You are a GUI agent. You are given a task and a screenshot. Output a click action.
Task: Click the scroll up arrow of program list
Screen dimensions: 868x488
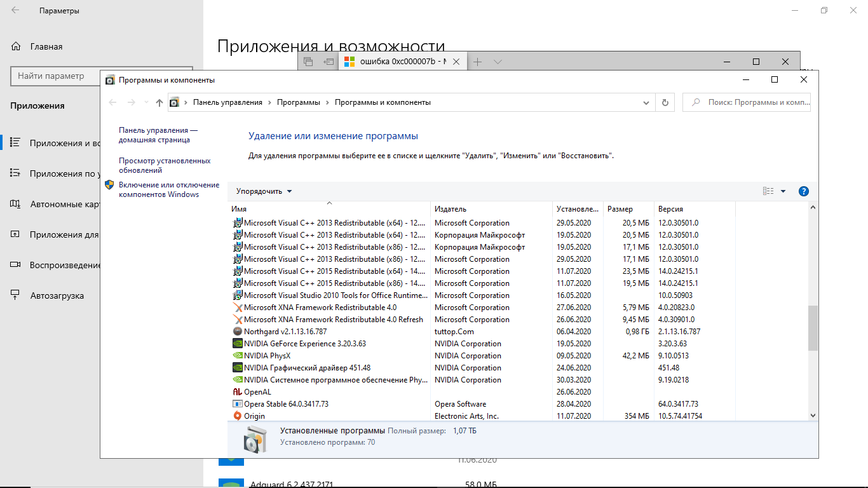coord(813,208)
